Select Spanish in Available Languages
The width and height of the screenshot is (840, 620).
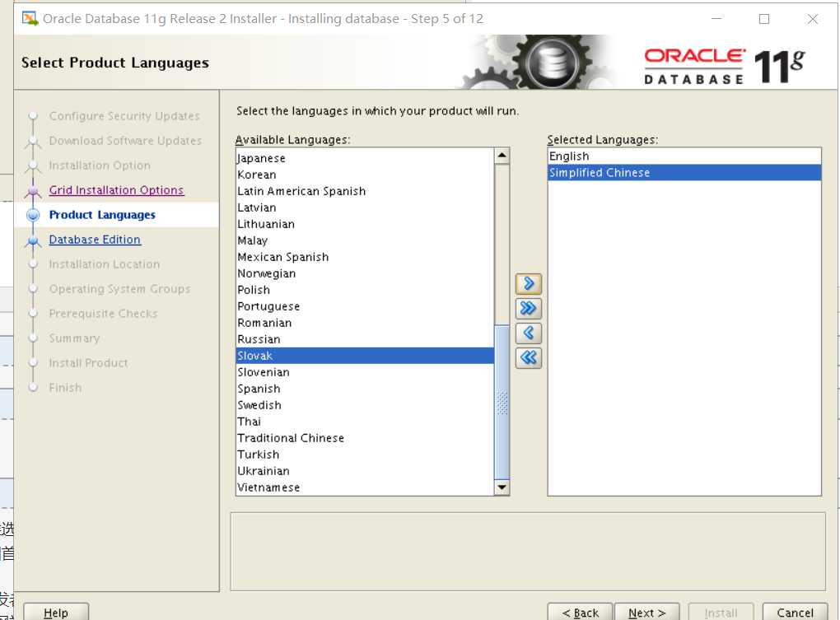pos(365,389)
